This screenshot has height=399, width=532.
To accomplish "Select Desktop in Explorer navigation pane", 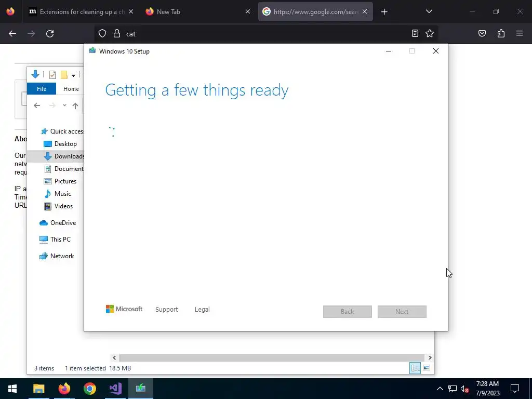I will coord(60,144).
